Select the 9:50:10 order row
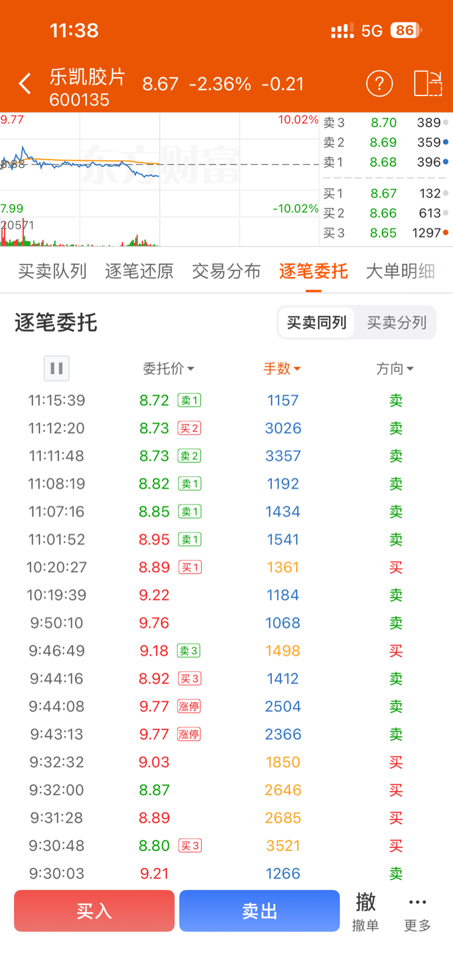This screenshot has height=980, width=453. pyautogui.click(x=226, y=623)
